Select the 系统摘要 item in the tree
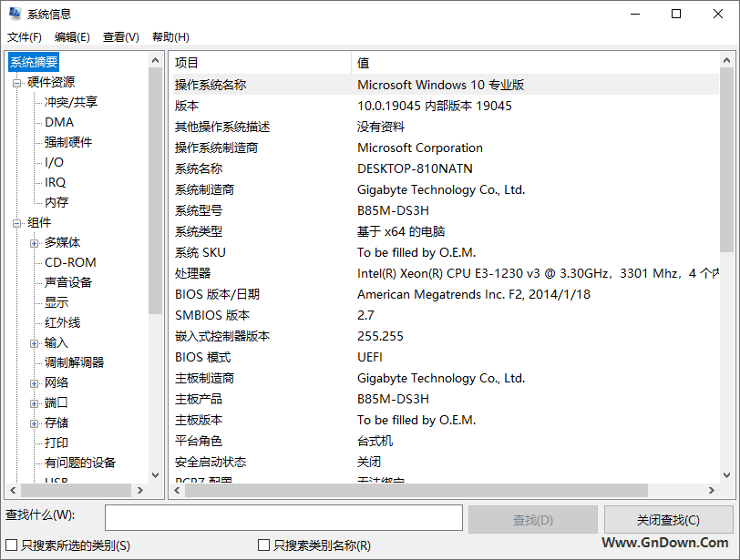Image resolution: width=740 pixels, height=560 pixels. click(x=33, y=62)
